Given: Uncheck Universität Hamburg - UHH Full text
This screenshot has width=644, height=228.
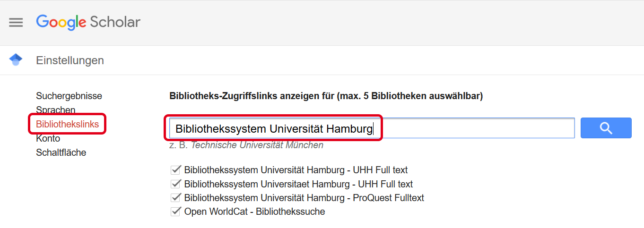Looking at the screenshot, I should pos(176,169).
